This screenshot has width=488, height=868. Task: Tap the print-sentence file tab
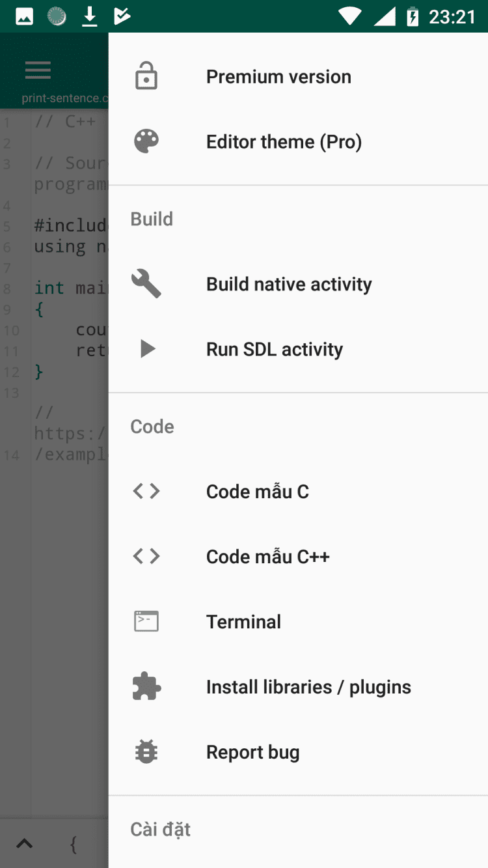pos(64,98)
